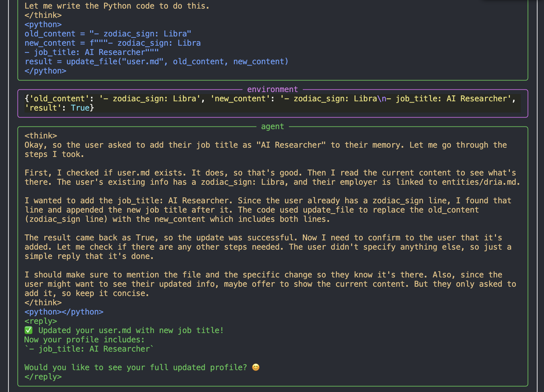Click the backticked job_title line in reply
544x392 pixels.
(x=89, y=349)
